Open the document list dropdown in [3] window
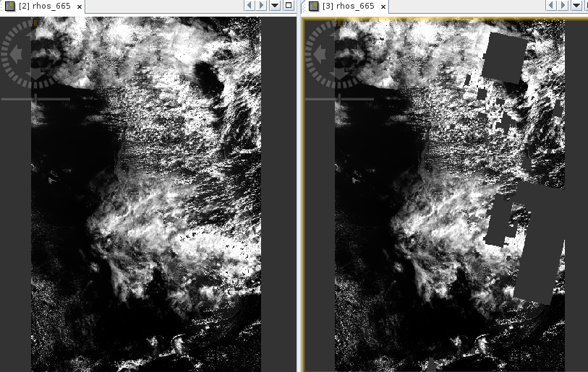The width and height of the screenshot is (588, 372). 576,6
